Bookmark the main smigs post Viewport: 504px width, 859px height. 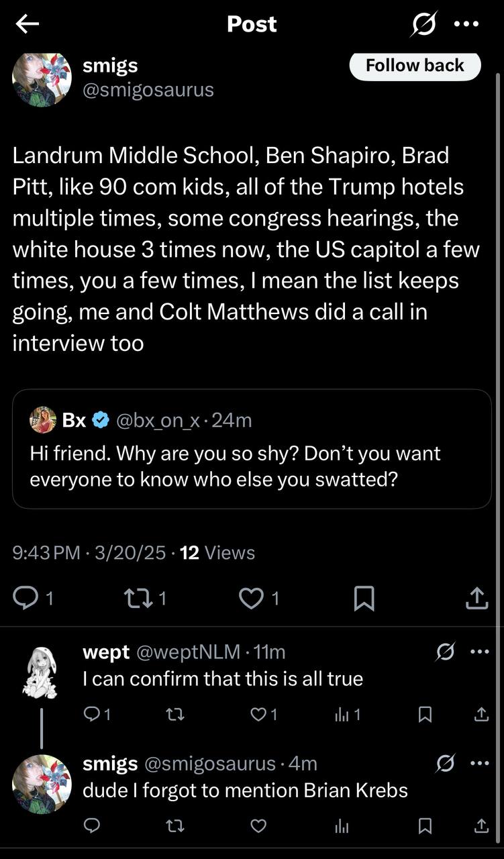tap(363, 597)
